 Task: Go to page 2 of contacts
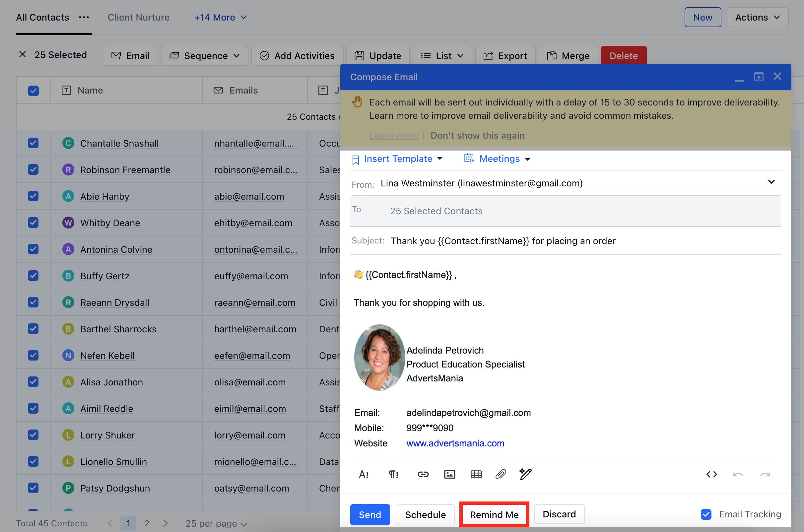tap(147, 523)
